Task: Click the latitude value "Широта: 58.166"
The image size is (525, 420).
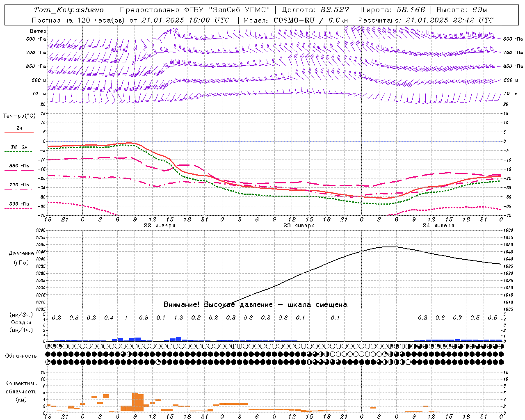Action: 393,10
